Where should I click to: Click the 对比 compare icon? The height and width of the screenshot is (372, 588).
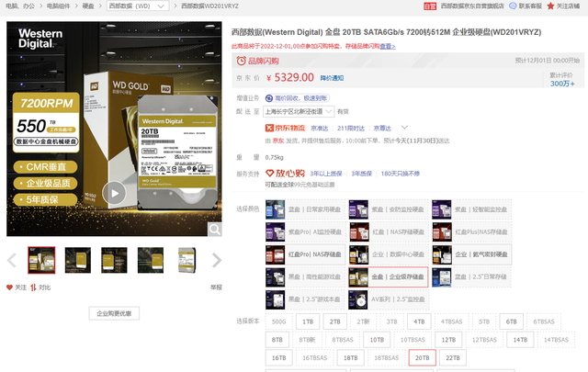(33, 287)
